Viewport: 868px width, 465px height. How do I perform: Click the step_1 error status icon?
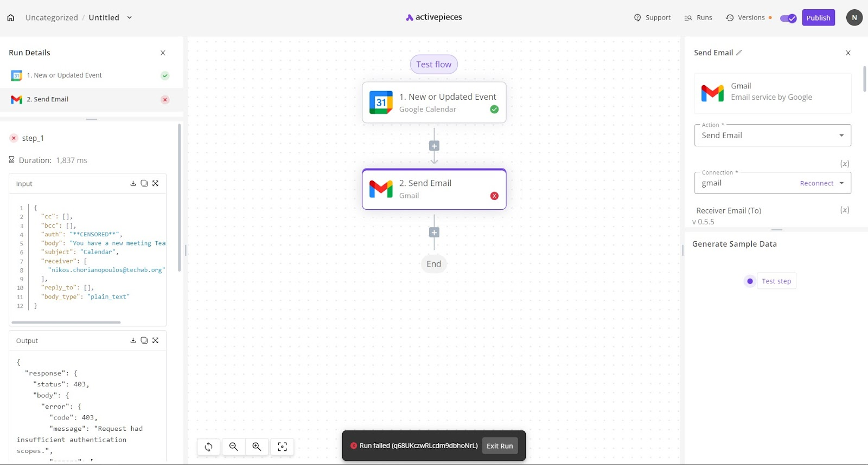coord(14,138)
